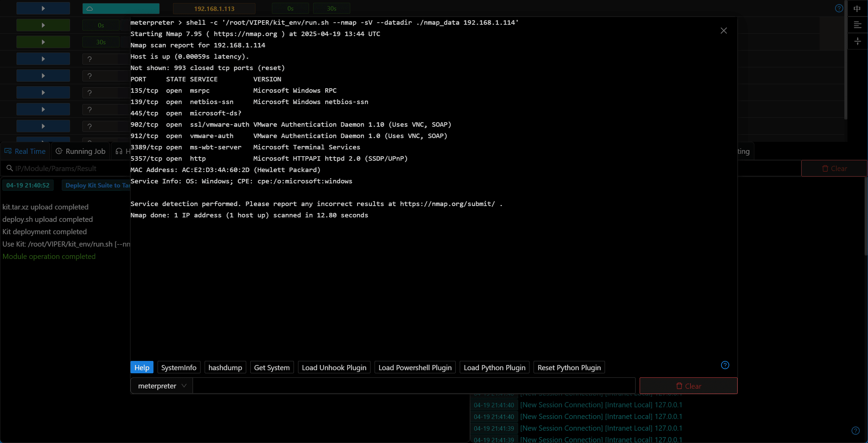
Task: Clear the meterpreter console output
Action: [x=688, y=386]
